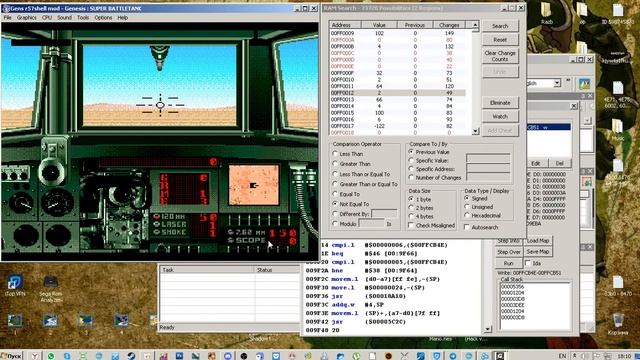
Task: Open WhatsApp from the taskbar
Action: click(x=51, y=356)
